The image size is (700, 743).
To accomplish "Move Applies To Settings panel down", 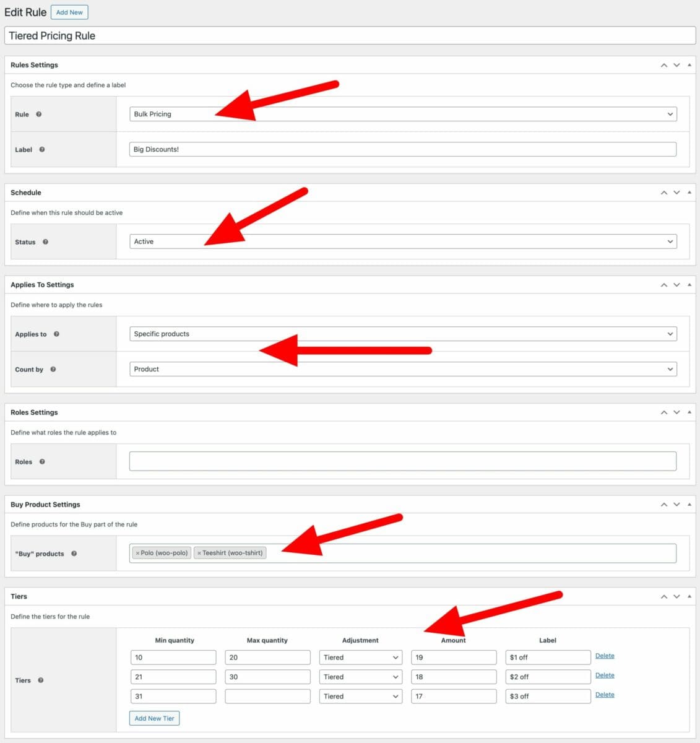I will tap(676, 285).
